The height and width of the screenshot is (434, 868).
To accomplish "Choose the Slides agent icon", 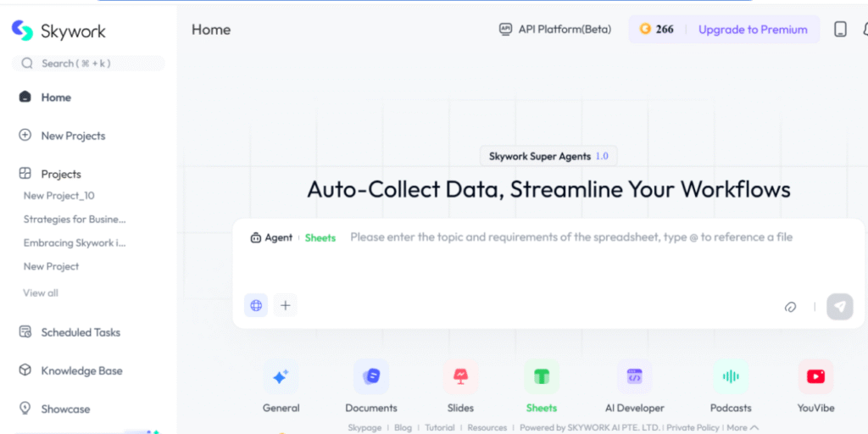I will pos(460,377).
